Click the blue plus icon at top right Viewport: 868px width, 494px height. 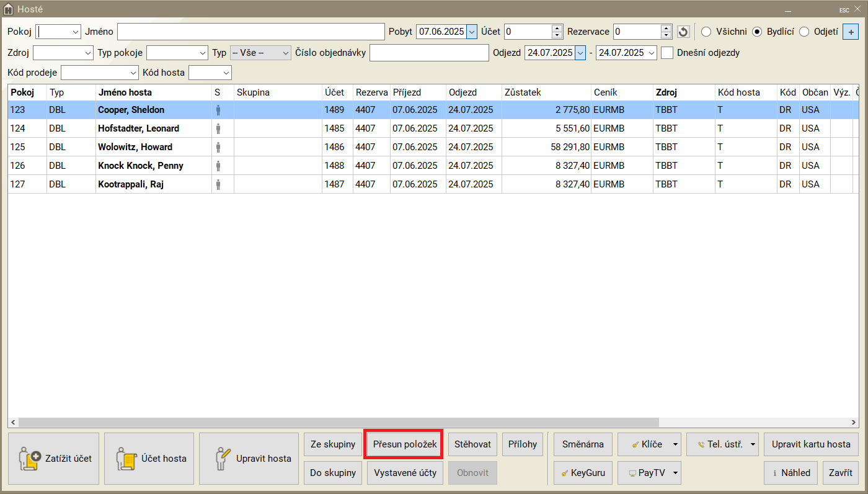(x=850, y=32)
